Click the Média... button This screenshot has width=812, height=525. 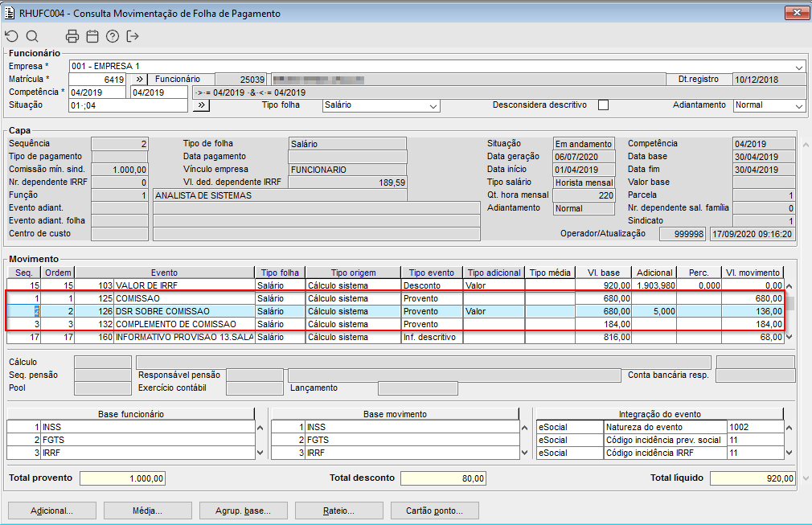(x=145, y=511)
